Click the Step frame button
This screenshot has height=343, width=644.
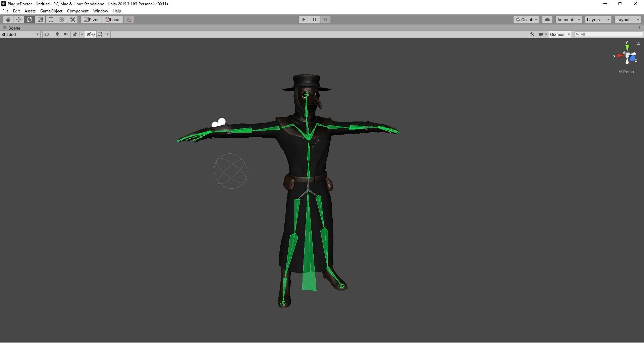click(x=325, y=19)
